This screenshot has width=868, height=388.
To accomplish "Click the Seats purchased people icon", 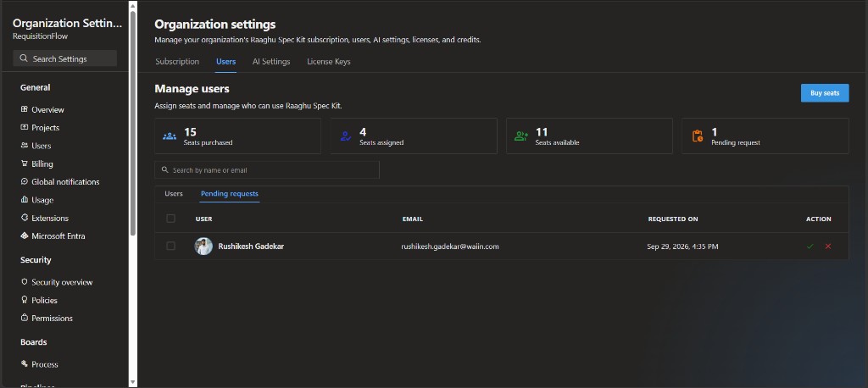I will (x=170, y=136).
